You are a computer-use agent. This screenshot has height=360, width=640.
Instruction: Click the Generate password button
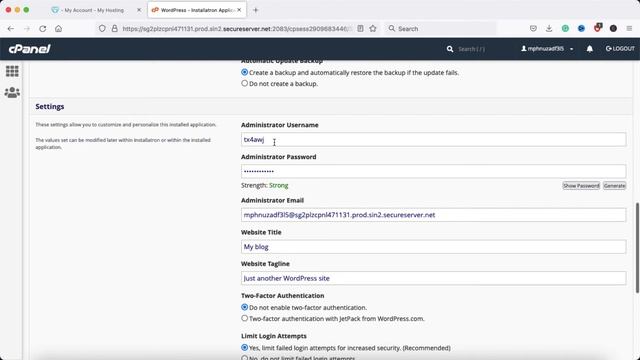coord(614,186)
